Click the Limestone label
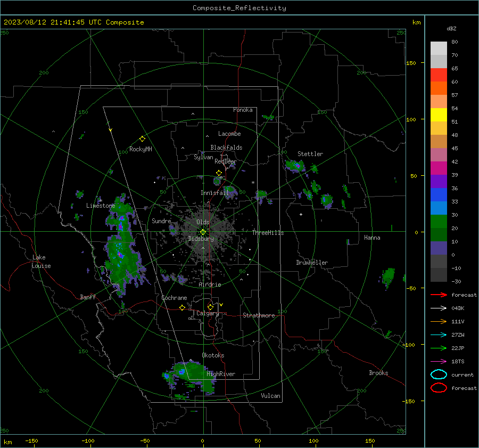 pyautogui.click(x=101, y=206)
